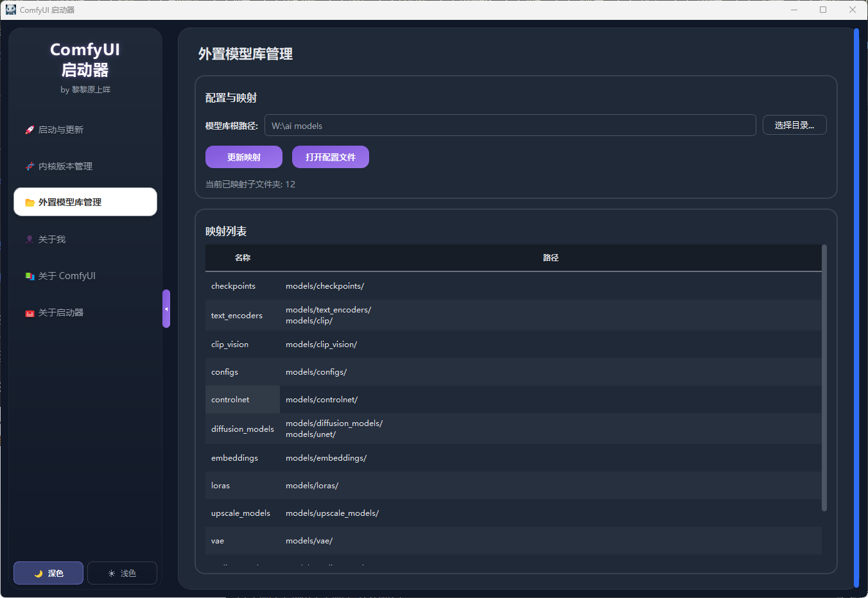Select the text_encoders name cell
Viewport: 868px width, 598px height.
243,315
